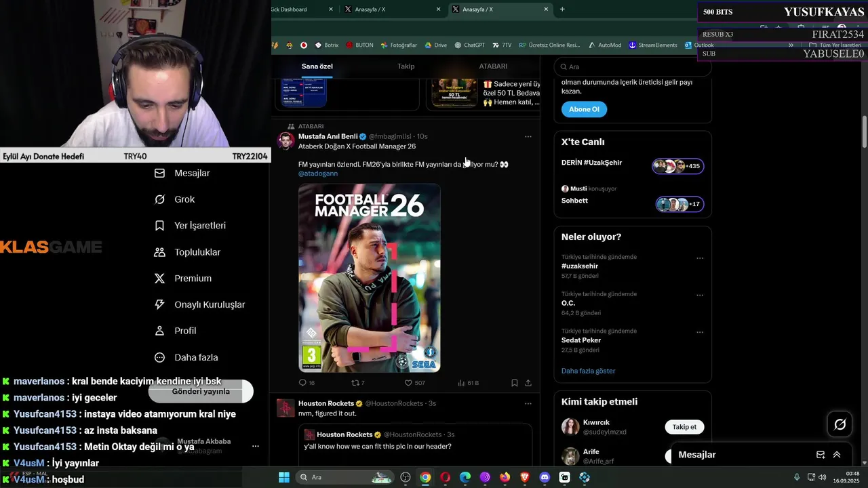Open the 7TV bookmark
This screenshot has width=868, height=488.
tap(502, 45)
